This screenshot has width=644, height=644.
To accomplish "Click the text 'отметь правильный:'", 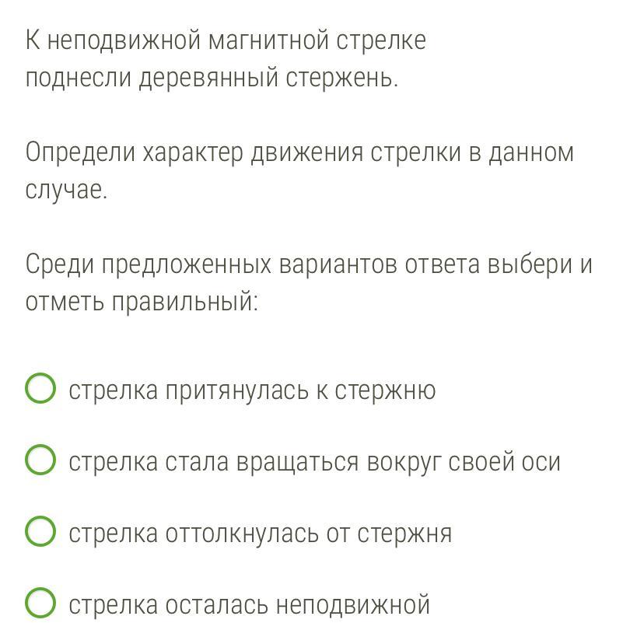I will pos(142,302).
